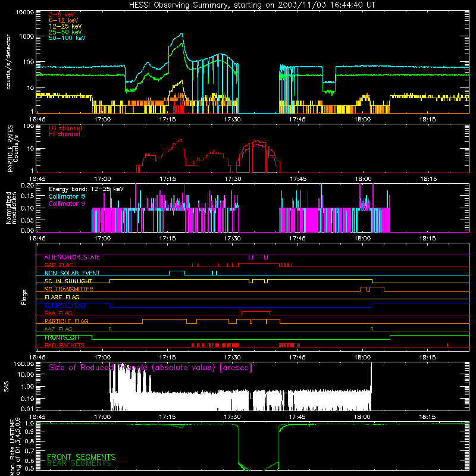Click the Size of Reduced Triangle label
The height and width of the screenshot is (476, 476).
[151, 368]
